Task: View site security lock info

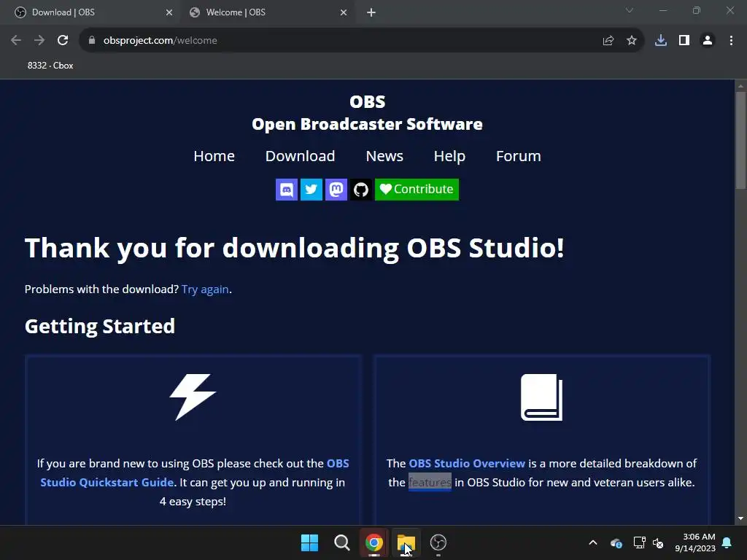Action: [91, 41]
